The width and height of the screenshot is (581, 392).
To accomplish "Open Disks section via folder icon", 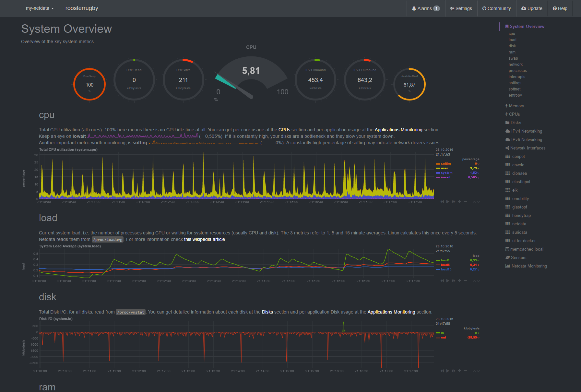I will coord(507,123).
